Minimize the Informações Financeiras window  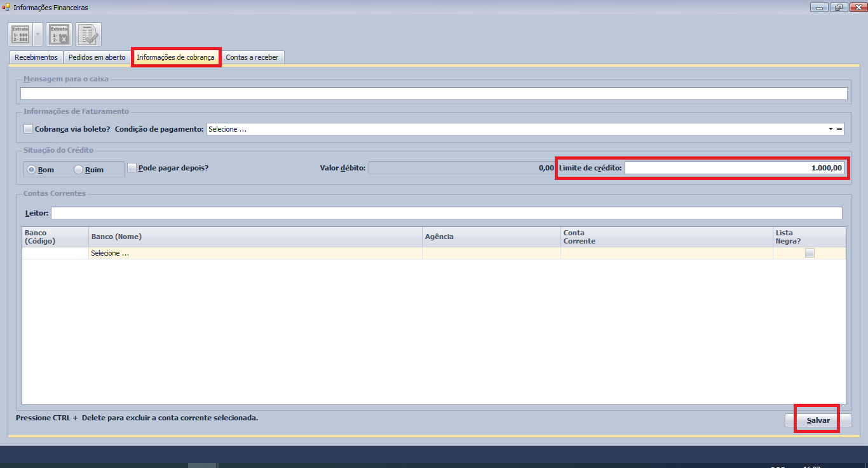pos(820,8)
